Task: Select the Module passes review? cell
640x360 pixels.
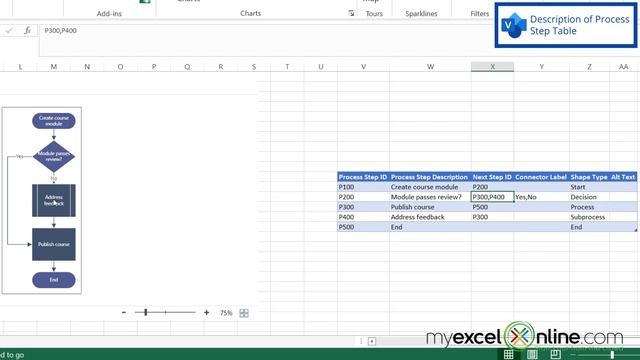Action: [430, 197]
